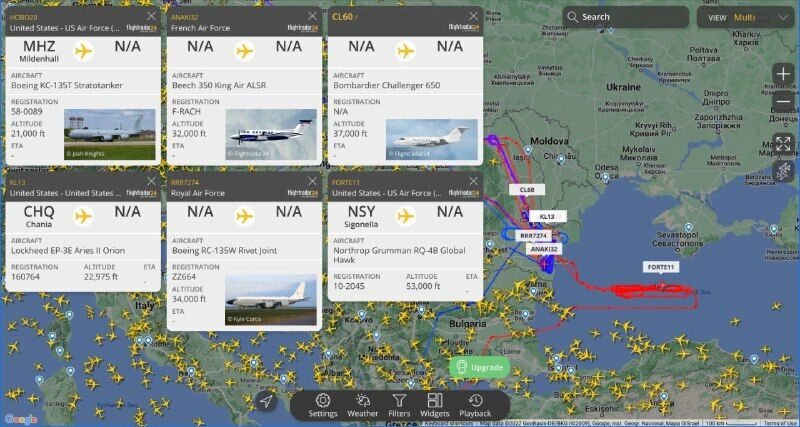Close the FORTE11 Global Hawk card

point(474,181)
